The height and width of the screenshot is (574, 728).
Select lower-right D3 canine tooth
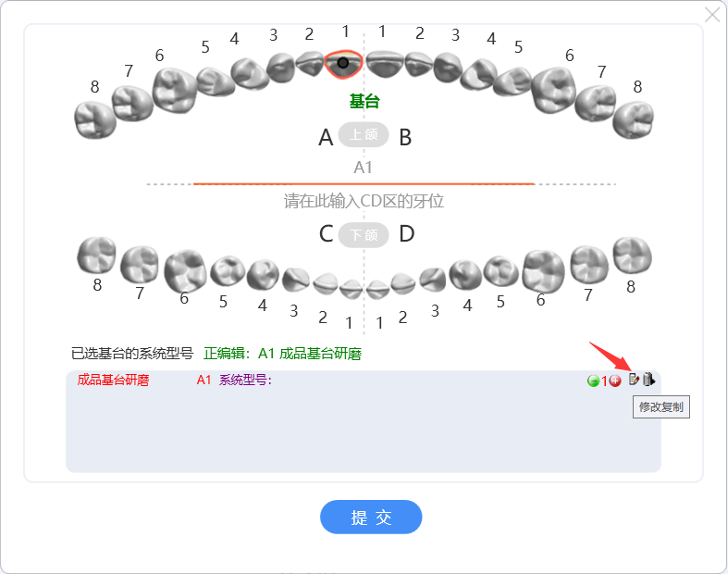(x=433, y=280)
